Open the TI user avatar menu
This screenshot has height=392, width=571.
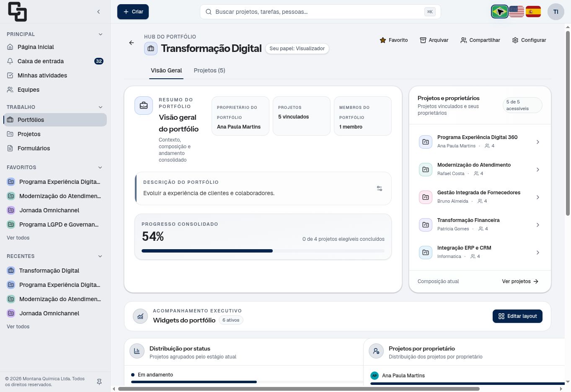556,12
